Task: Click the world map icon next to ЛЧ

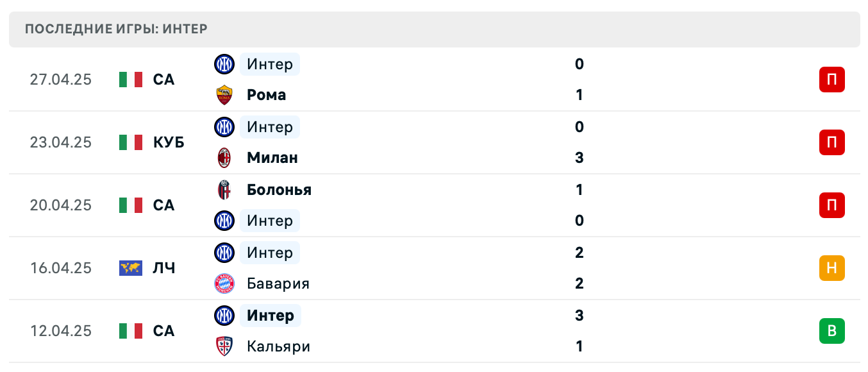Action: tap(130, 268)
